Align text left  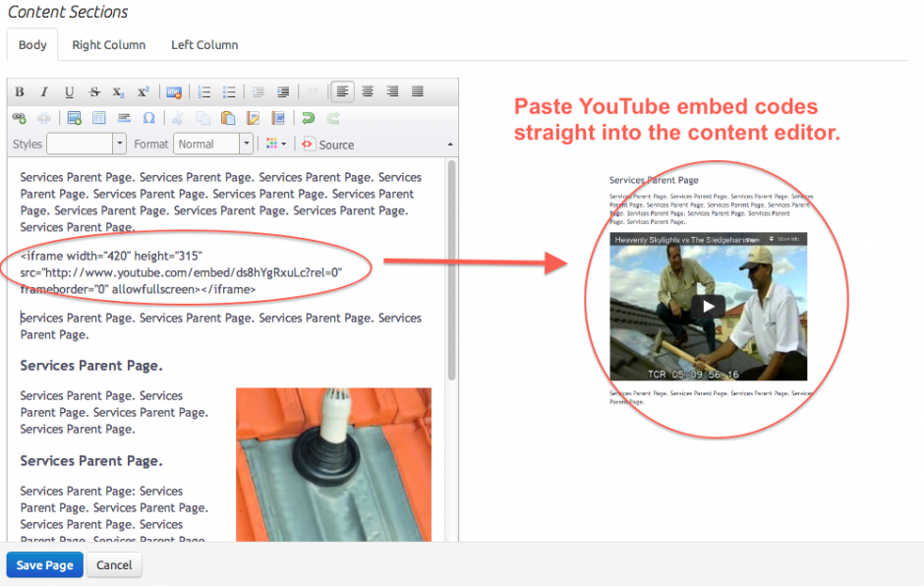[342, 91]
